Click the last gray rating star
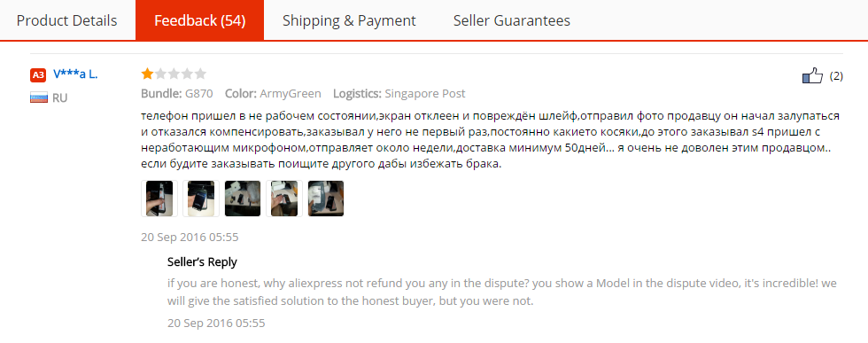The image size is (868, 343). click(x=200, y=74)
